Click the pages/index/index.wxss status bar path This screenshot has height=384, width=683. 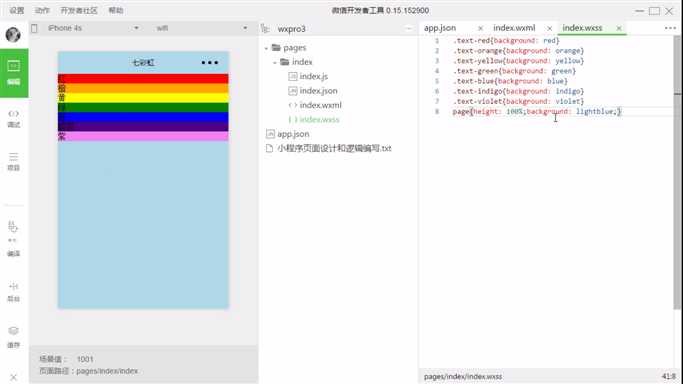(463, 377)
